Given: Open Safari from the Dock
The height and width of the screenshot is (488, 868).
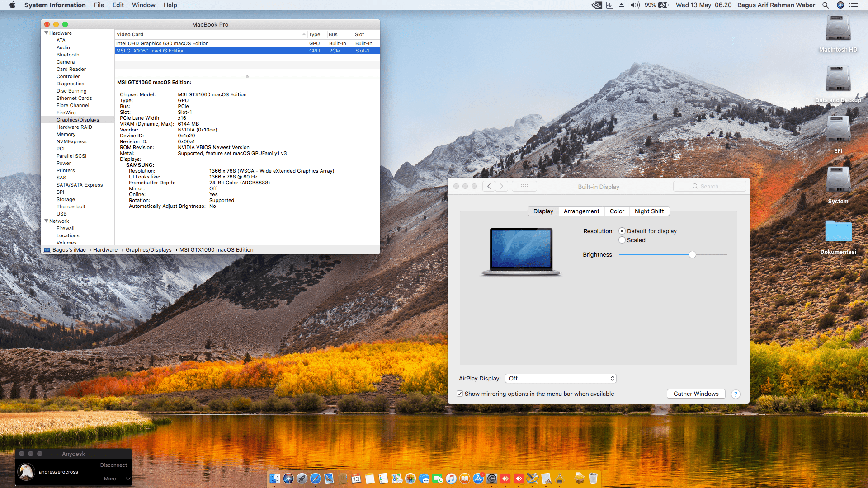Looking at the screenshot, I should pyautogui.click(x=316, y=479).
